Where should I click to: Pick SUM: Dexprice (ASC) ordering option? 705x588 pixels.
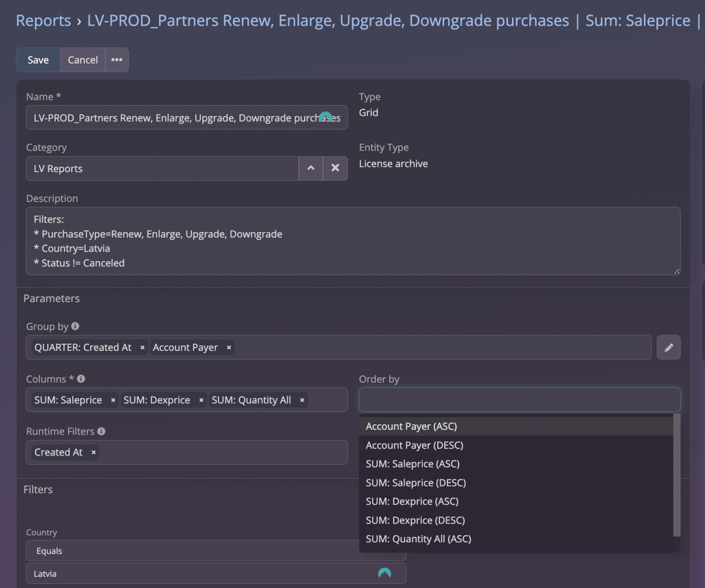[412, 502]
